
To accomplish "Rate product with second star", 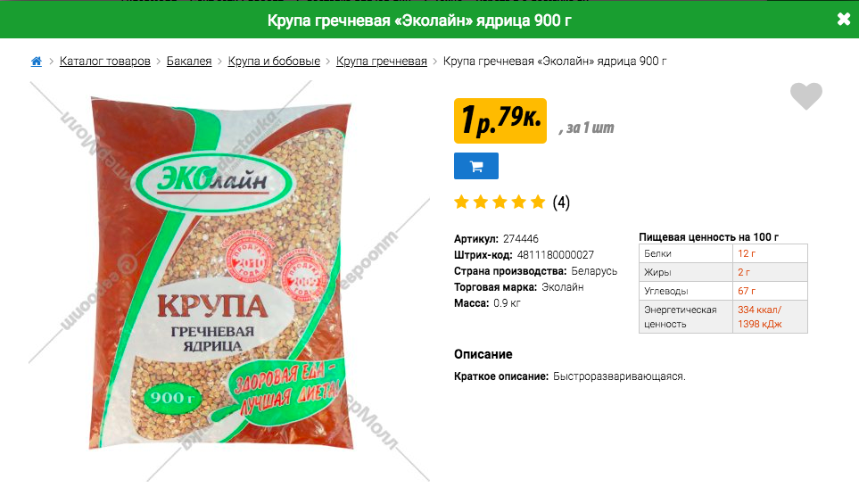I will [x=481, y=202].
